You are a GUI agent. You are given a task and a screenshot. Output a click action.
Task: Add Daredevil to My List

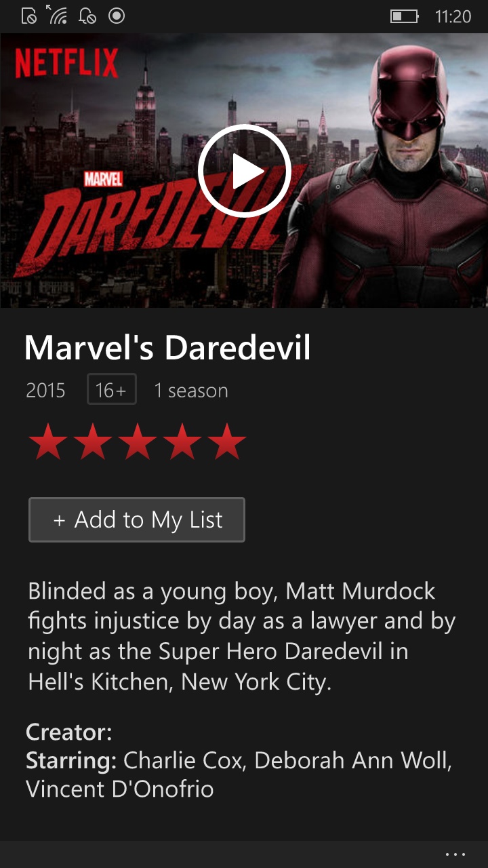tap(137, 520)
